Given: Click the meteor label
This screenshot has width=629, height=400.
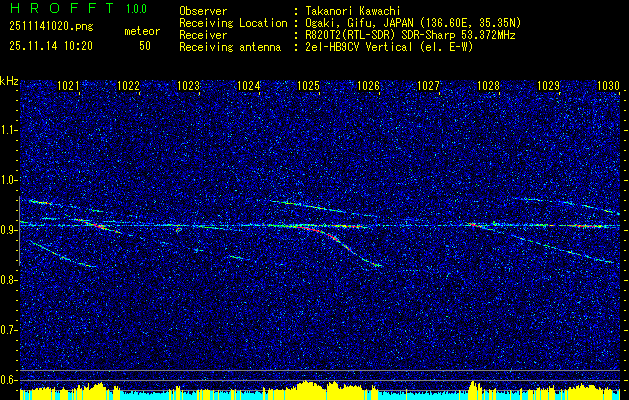Looking at the screenshot, I should pyautogui.click(x=142, y=31).
